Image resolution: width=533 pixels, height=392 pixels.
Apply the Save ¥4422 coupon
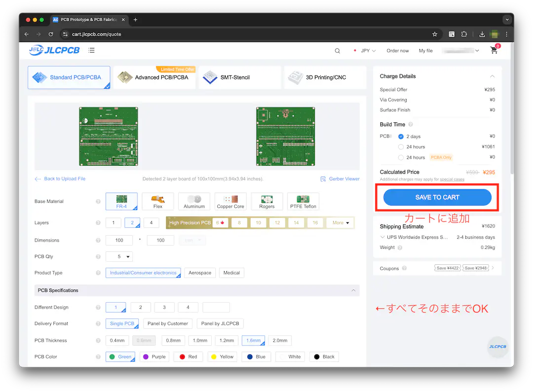pyautogui.click(x=448, y=268)
